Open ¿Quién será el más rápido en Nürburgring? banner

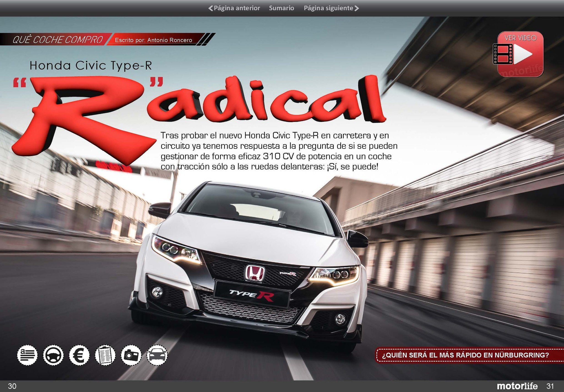469,355
